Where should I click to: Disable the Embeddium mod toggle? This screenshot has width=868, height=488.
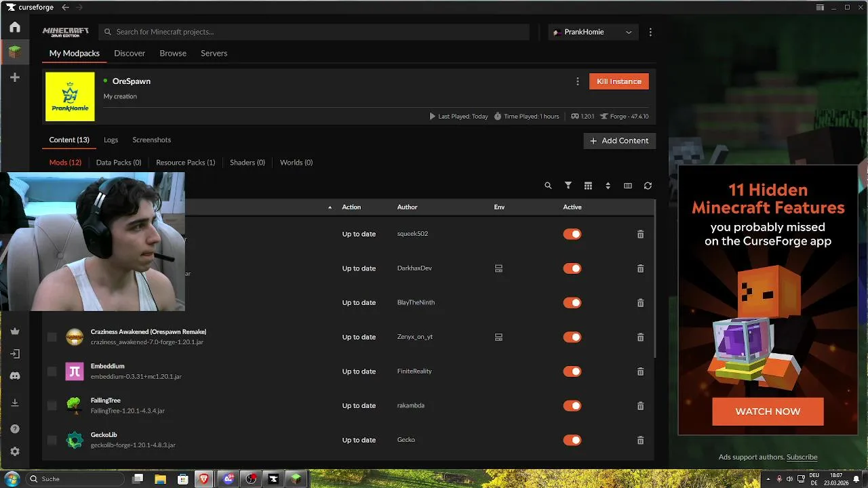click(572, 371)
